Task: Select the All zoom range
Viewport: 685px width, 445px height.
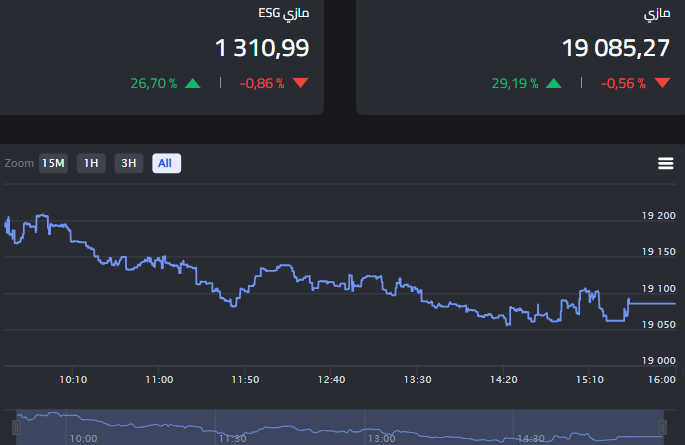Action: pos(166,163)
